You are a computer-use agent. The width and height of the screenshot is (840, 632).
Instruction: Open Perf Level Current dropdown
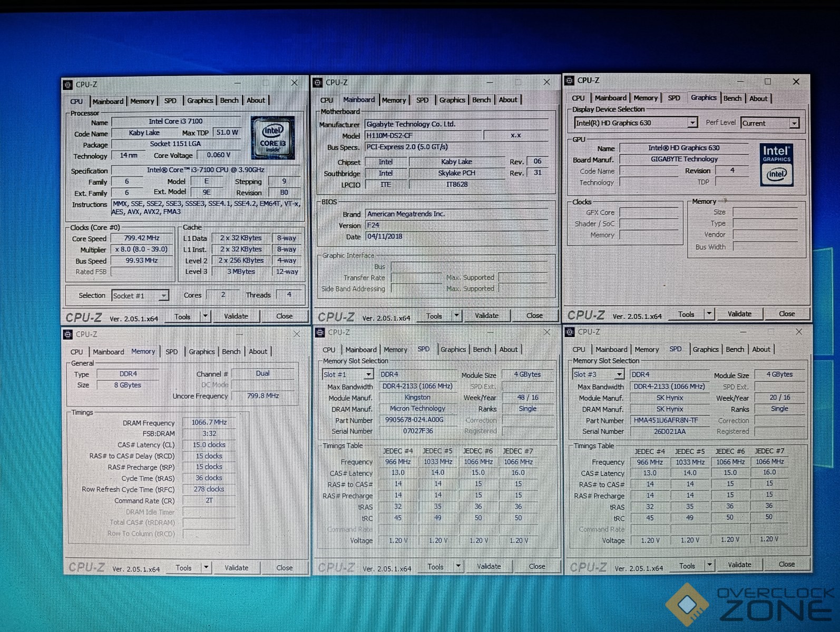794,123
